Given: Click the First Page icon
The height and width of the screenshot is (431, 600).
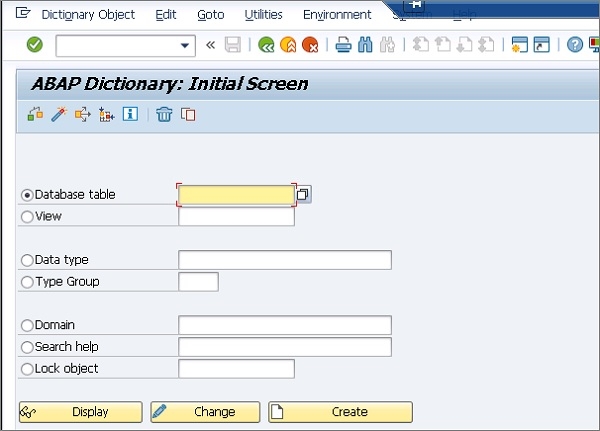Looking at the screenshot, I should (421, 45).
